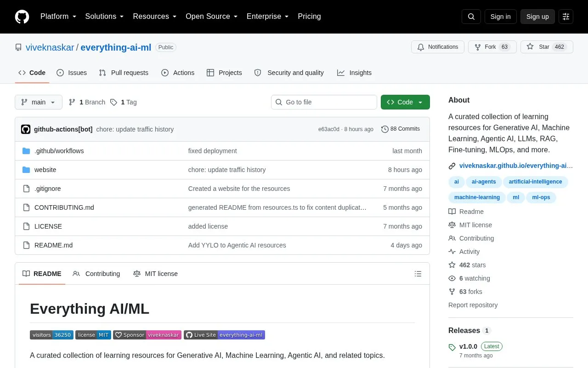Open the 88 Commits history link
588x368 pixels.
click(x=401, y=129)
